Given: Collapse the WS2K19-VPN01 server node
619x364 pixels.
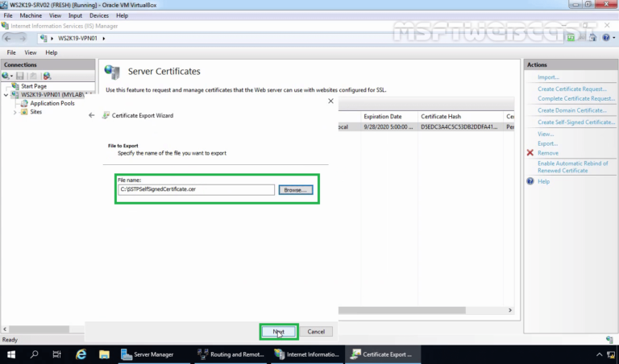Looking at the screenshot, I should tap(6, 94).
